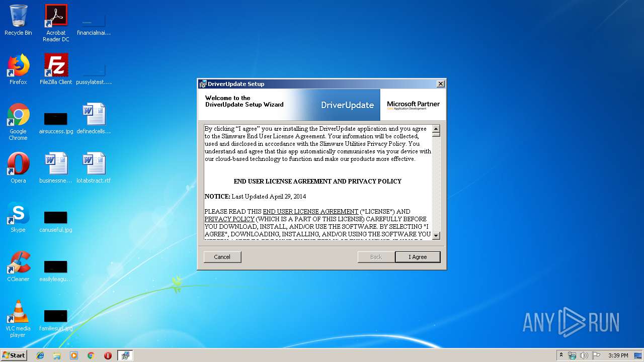Launch Google Chrome desktop shortcut
This screenshot has height=362, width=644.
click(x=18, y=122)
